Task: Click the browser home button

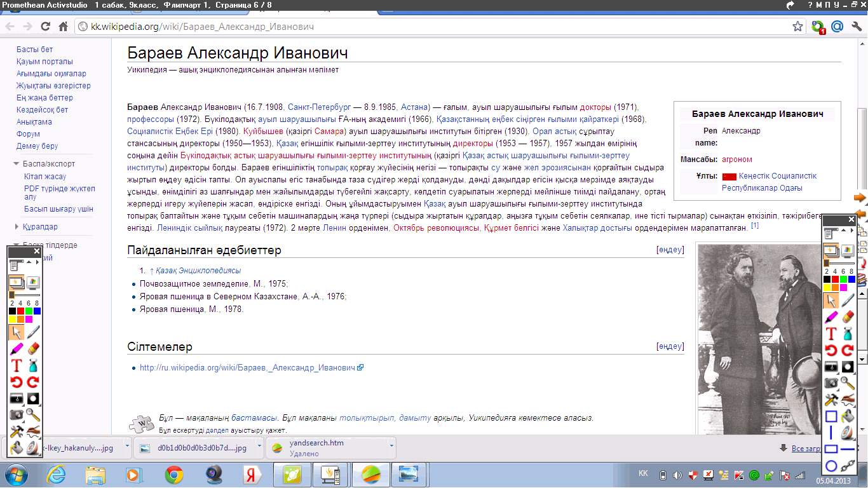Action: [x=63, y=27]
